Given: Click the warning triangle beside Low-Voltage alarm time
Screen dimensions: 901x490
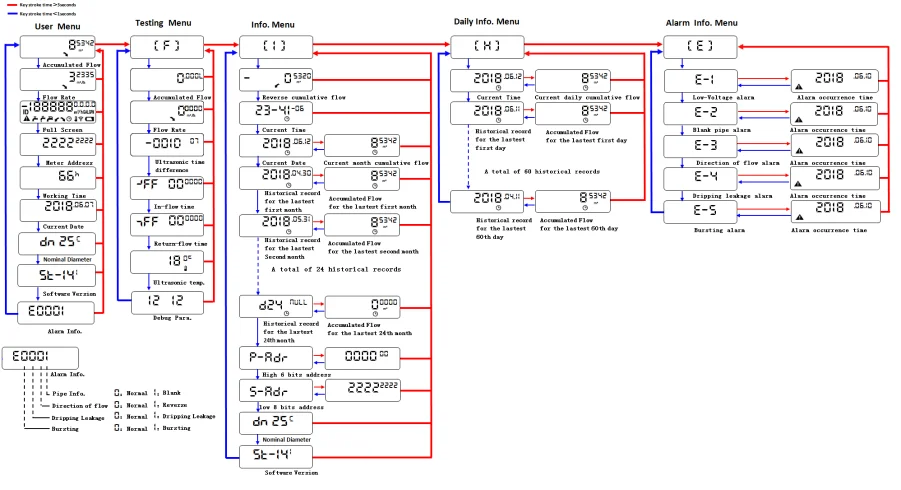Looking at the screenshot, I should [799, 87].
